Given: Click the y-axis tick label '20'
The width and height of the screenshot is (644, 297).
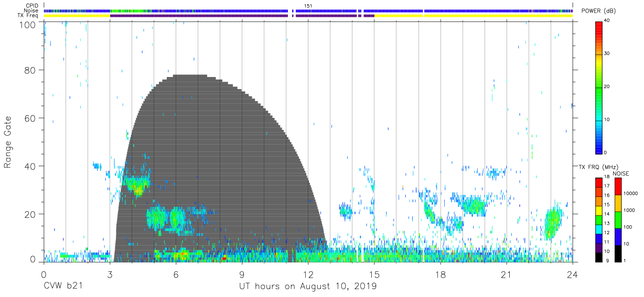Looking at the screenshot, I should [x=30, y=214].
